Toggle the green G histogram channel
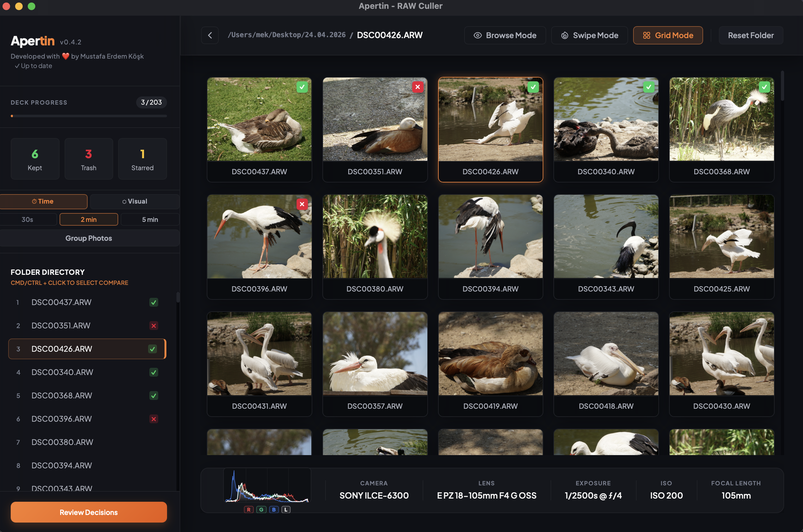Viewport: 803px width, 532px height. [x=261, y=510]
